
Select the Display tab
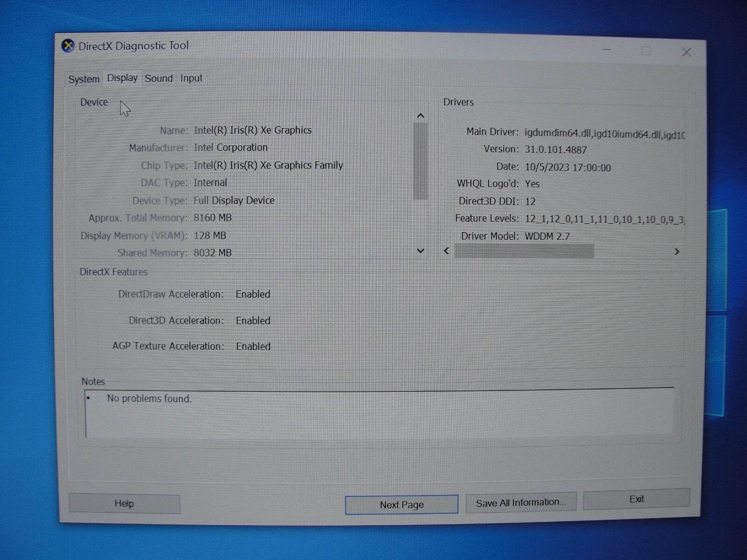[x=122, y=78]
